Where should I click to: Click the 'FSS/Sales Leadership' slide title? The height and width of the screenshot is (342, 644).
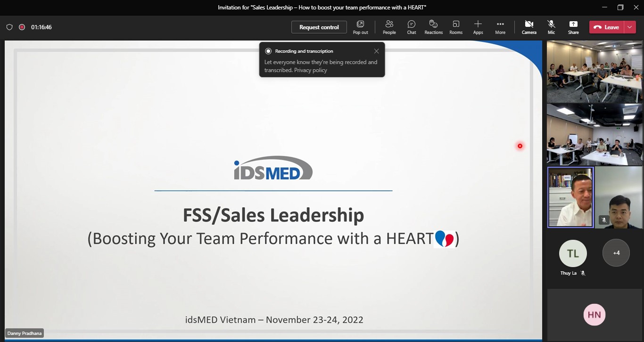coord(273,215)
